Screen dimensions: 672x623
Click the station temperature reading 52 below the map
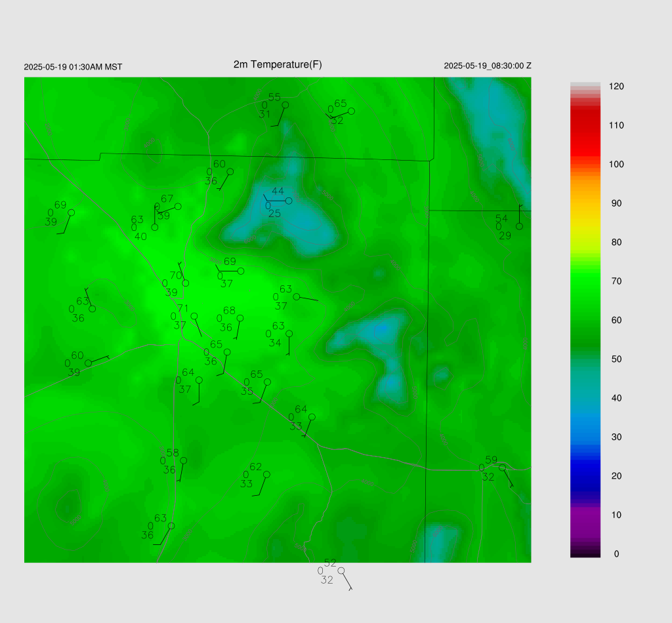330,563
